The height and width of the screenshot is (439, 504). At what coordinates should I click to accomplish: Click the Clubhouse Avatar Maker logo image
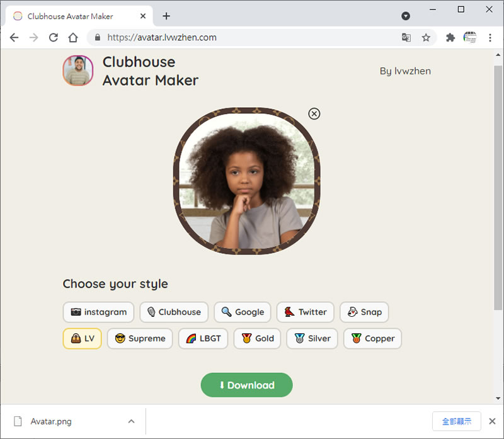(x=77, y=71)
